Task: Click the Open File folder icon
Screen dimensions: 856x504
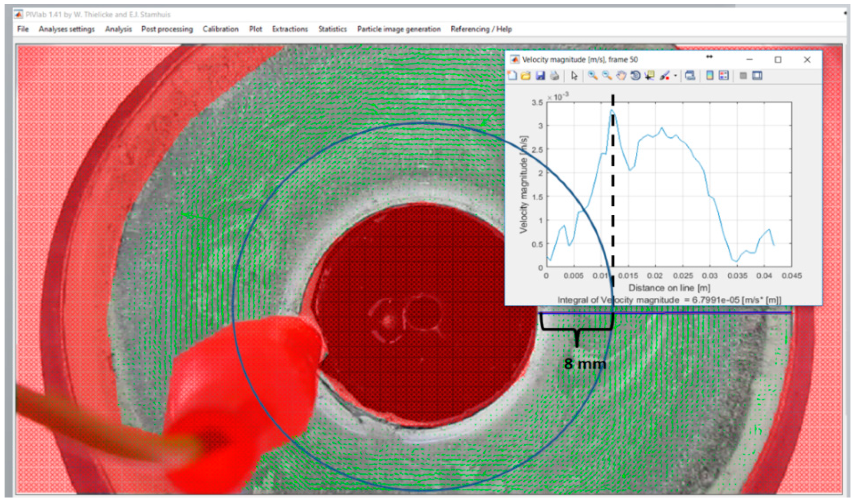Action: (526, 75)
